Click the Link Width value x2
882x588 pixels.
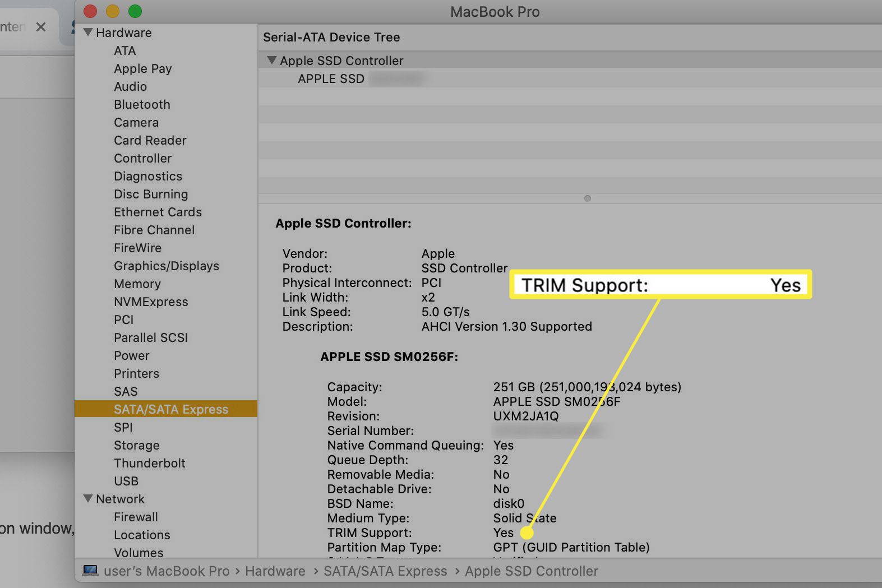coord(428,297)
